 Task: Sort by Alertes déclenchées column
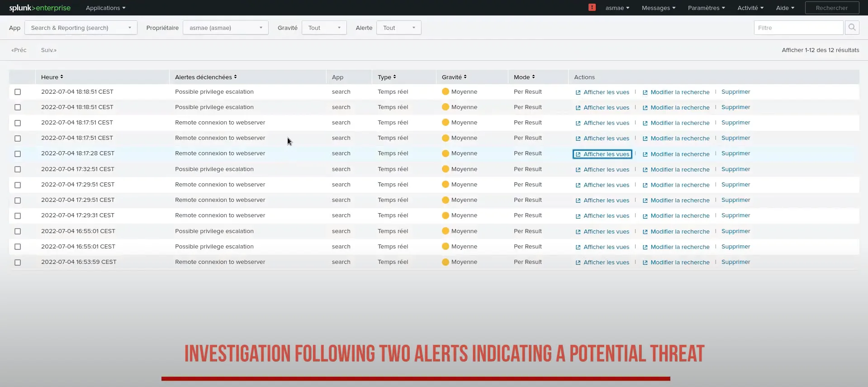(x=206, y=77)
